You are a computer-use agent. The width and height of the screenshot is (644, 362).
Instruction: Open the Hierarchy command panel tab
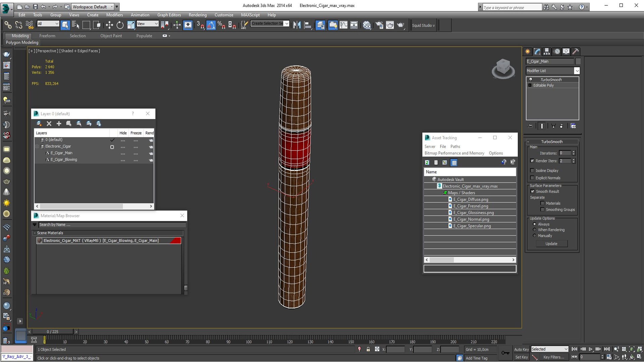[547, 51]
